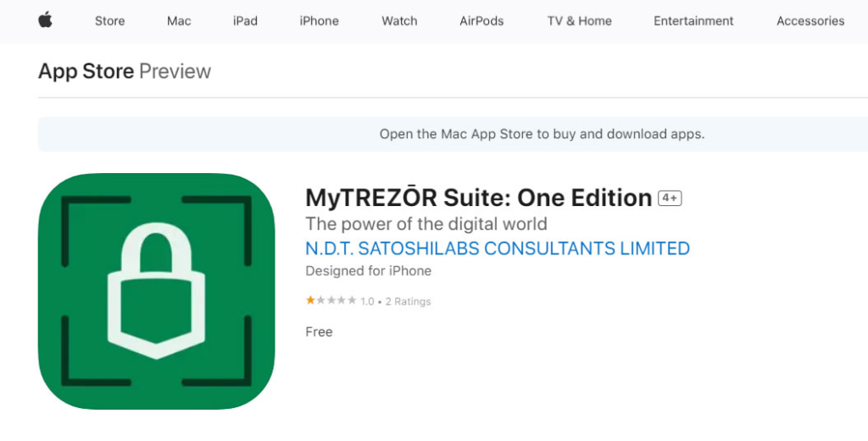Navigate to AirPods
The image size is (868, 441).
481,21
